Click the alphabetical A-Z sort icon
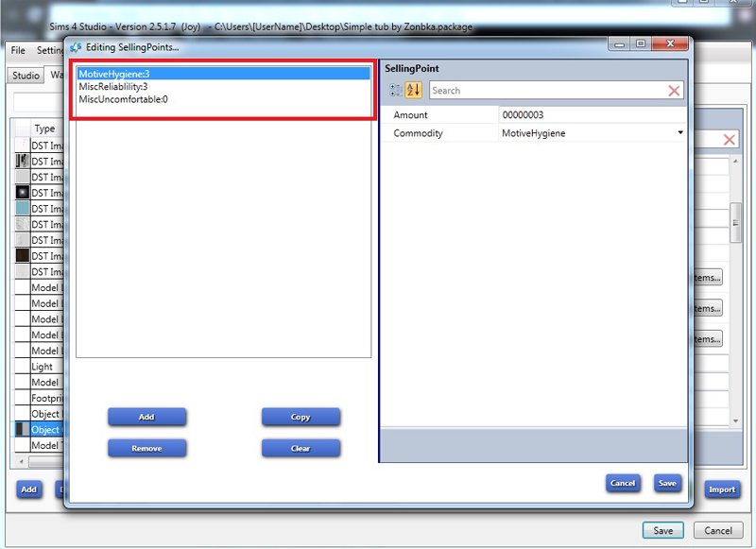The width and height of the screenshot is (756, 549). click(414, 91)
